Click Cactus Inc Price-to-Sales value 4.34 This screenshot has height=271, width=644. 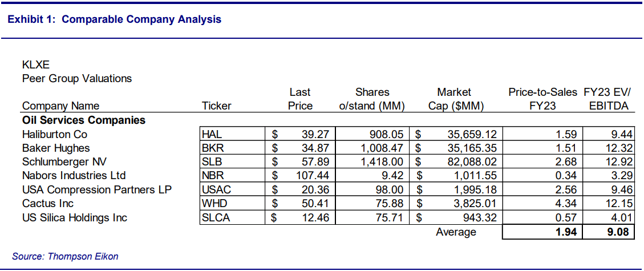pyautogui.click(x=565, y=204)
